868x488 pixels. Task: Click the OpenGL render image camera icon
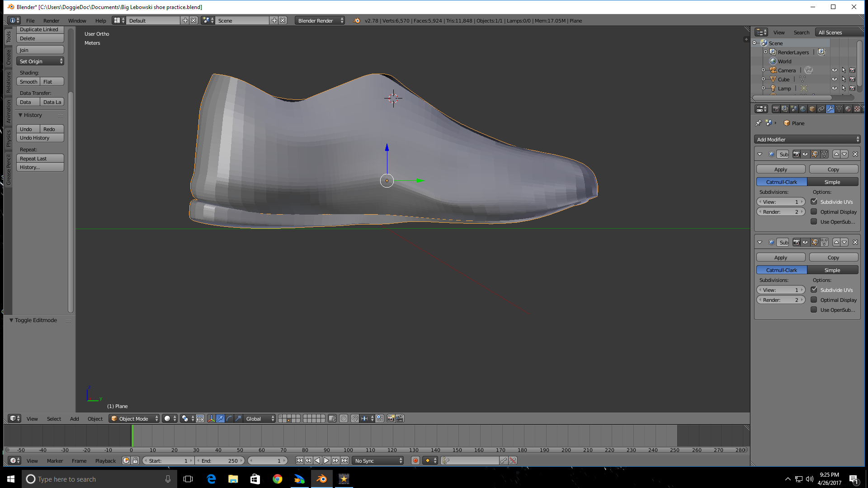click(391, 419)
